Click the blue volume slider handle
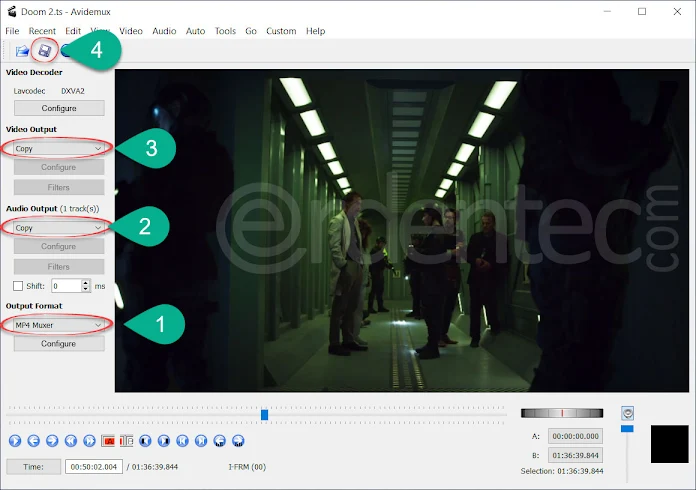 click(627, 428)
